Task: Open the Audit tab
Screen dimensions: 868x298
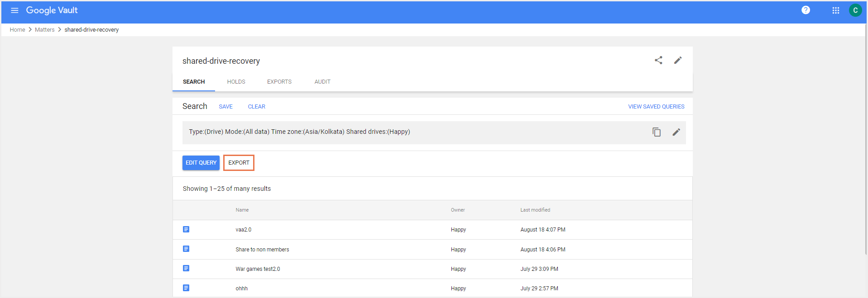Action: (x=322, y=82)
